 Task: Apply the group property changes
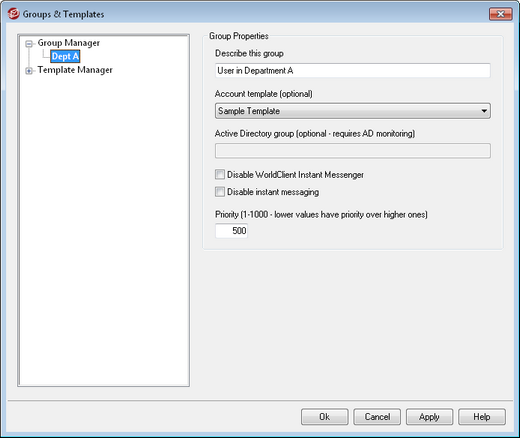point(429,417)
